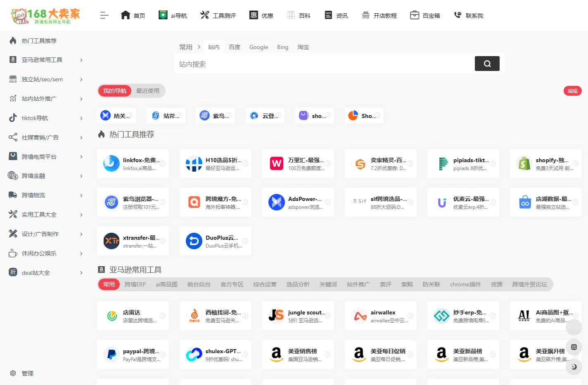Select the 我的导航 toggle pill

pos(115,91)
